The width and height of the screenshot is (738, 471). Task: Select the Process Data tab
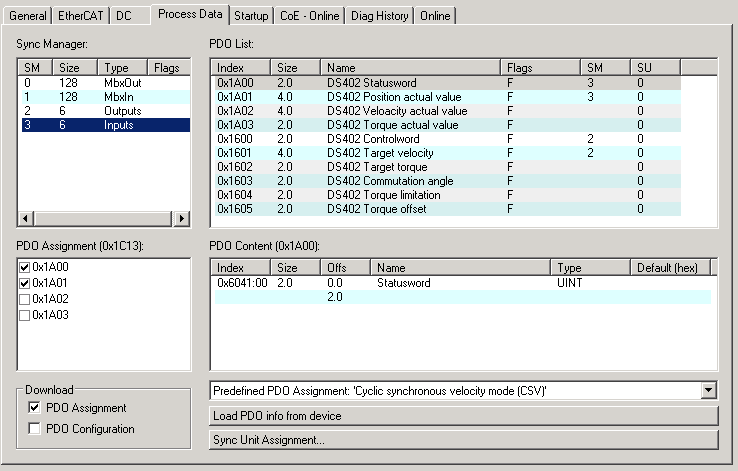pyautogui.click(x=190, y=14)
